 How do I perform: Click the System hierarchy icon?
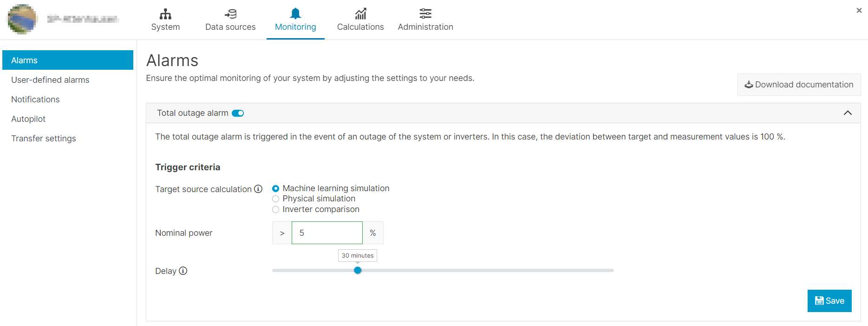coord(165,13)
